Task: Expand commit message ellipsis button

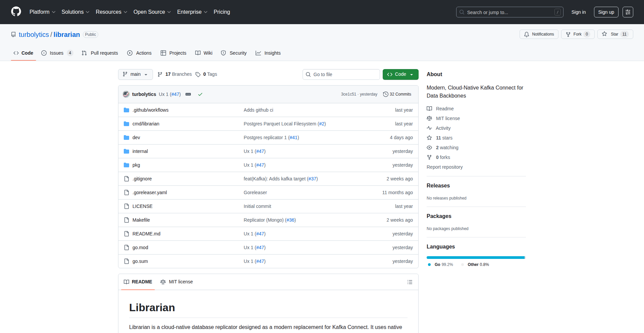Action: point(188,94)
